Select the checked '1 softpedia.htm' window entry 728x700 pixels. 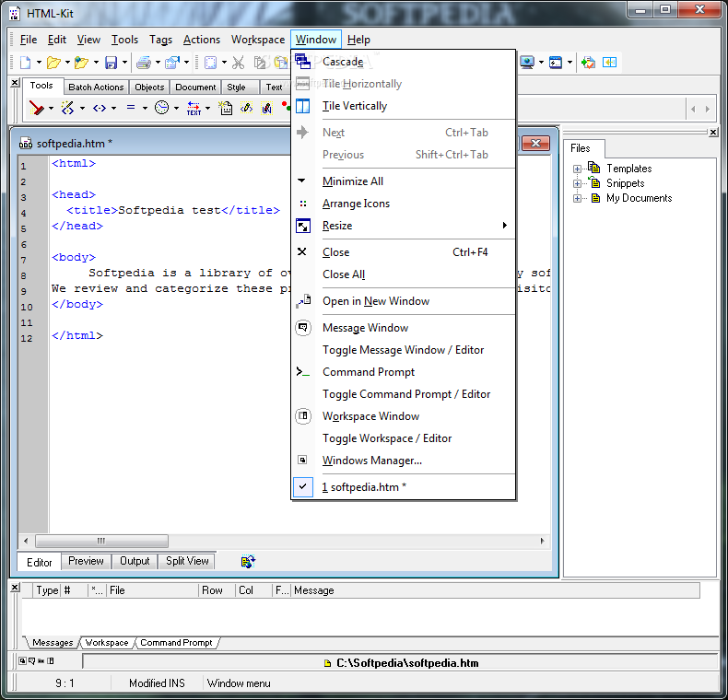pos(364,487)
